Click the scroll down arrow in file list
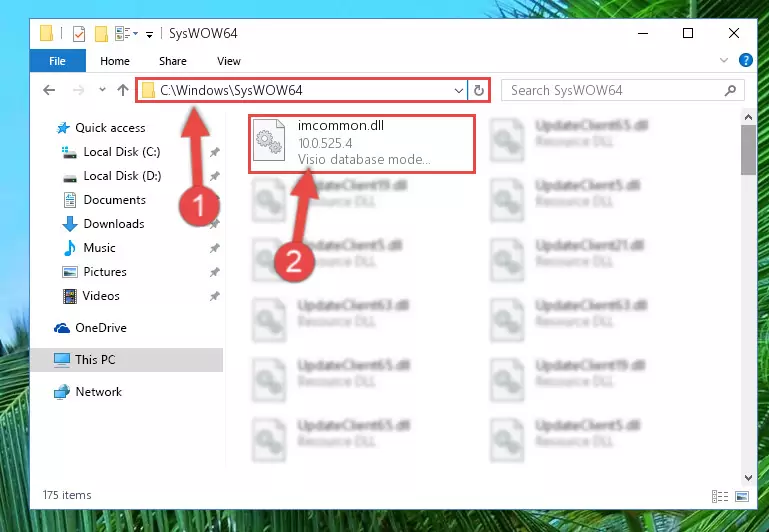Viewport: 769px width, 532px height. pos(748,478)
